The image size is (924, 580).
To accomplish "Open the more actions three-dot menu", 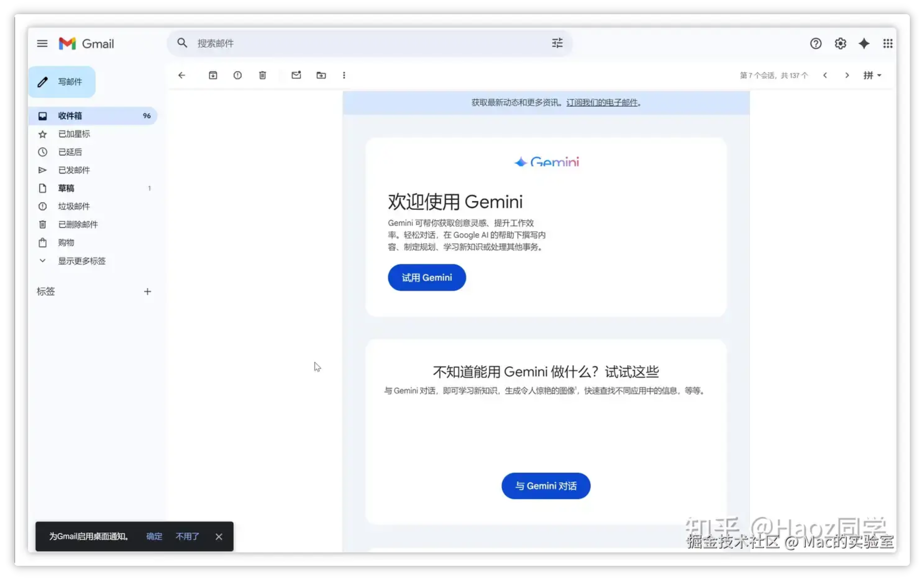I will pyautogui.click(x=344, y=75).
